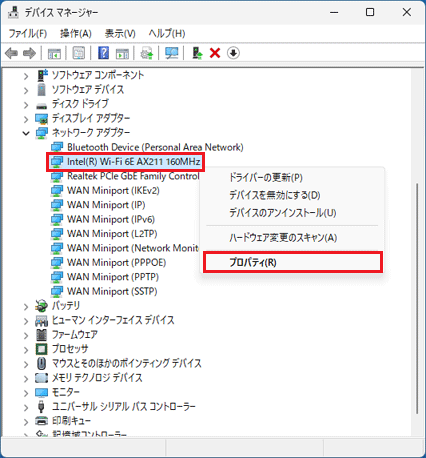Click the 印刷キュー printer icon
The image size is (426, 458).
[x=42, y=421]
